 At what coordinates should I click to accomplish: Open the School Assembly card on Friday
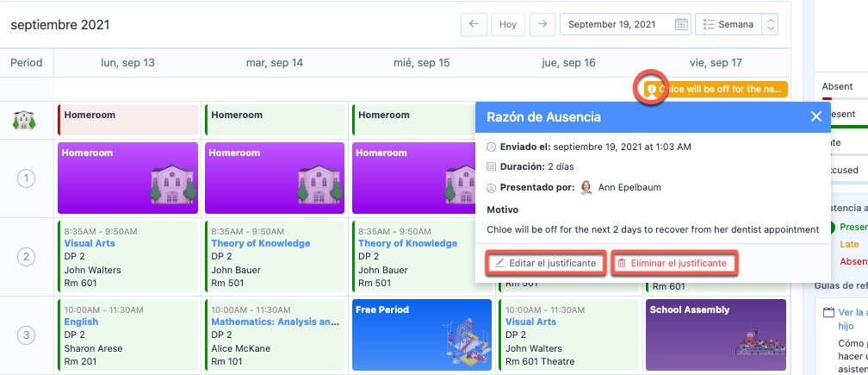coord(716,335)
